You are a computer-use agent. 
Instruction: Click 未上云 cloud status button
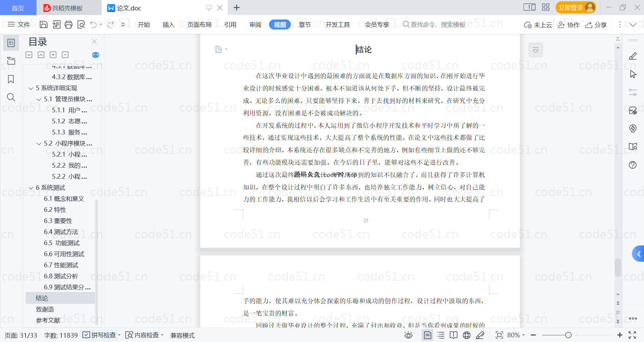538,25
